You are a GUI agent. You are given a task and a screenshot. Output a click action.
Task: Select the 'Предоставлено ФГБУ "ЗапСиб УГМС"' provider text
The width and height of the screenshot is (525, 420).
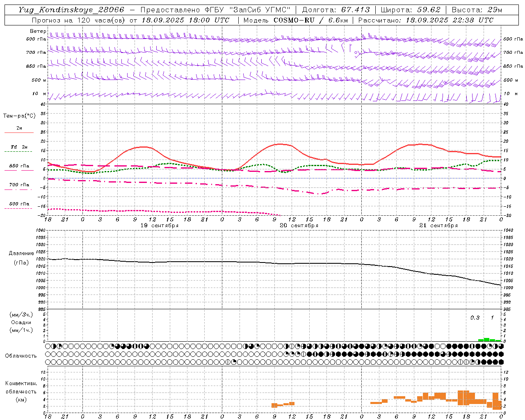216,10
